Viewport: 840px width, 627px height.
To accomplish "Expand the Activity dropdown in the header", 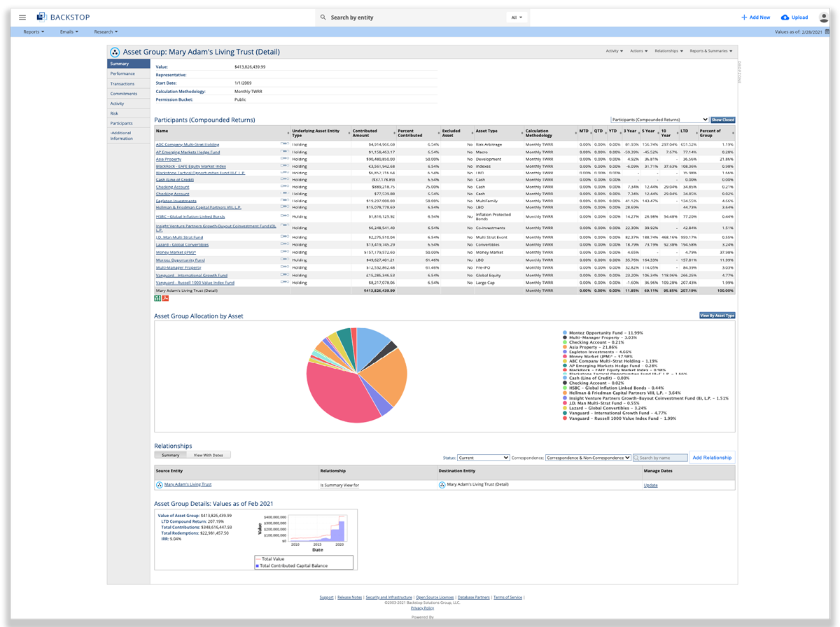I will pos(614,51).
